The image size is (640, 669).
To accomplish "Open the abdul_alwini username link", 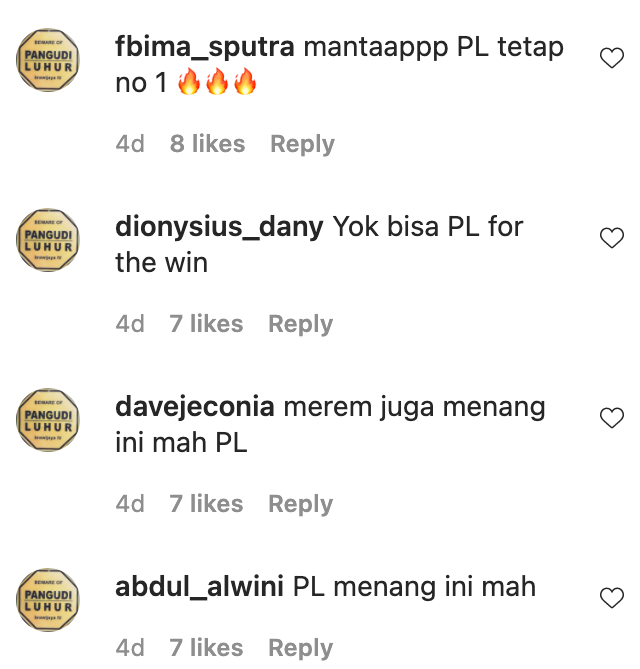I will (199, 587).
